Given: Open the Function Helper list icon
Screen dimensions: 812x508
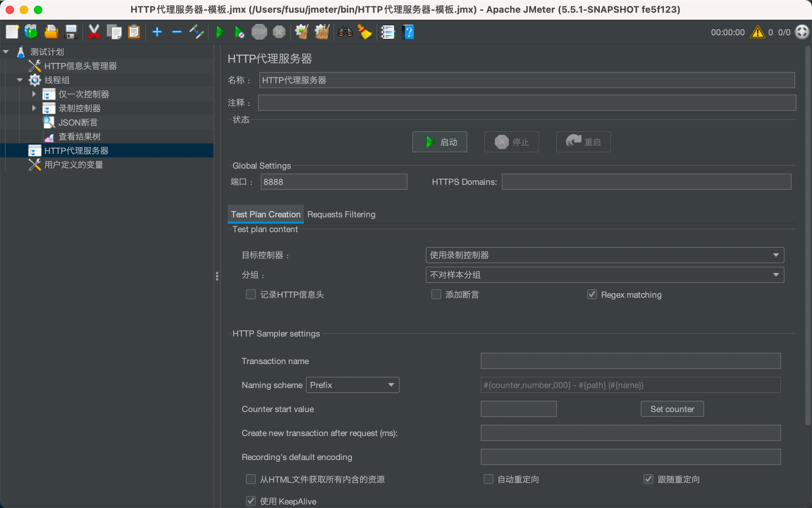Looking at the screenshot, I should (388, 32).
